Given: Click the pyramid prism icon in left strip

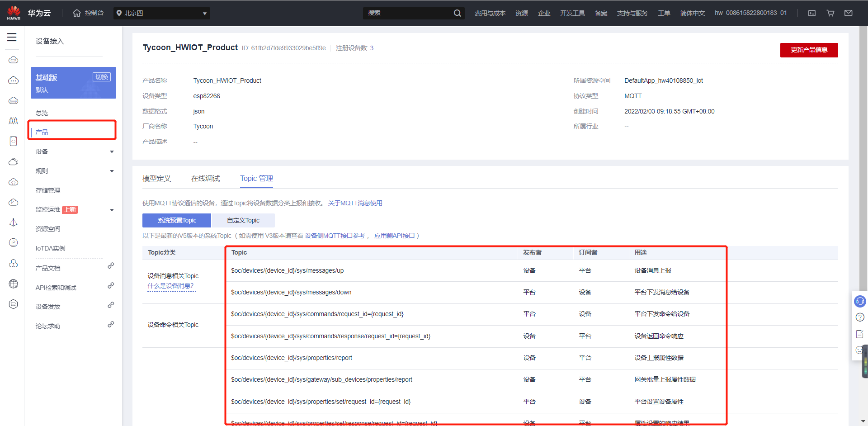Looking at the screenshot, I should pos(14,222).
